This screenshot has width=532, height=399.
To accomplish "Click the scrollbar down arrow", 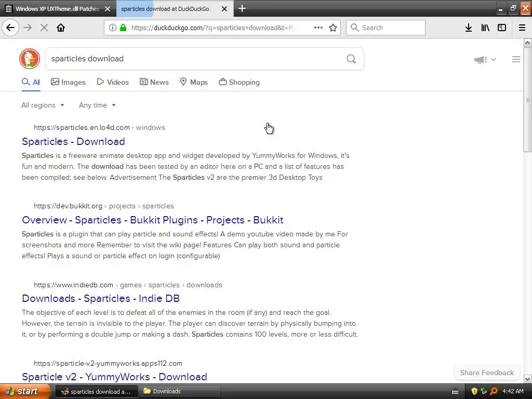I will 527,379.
